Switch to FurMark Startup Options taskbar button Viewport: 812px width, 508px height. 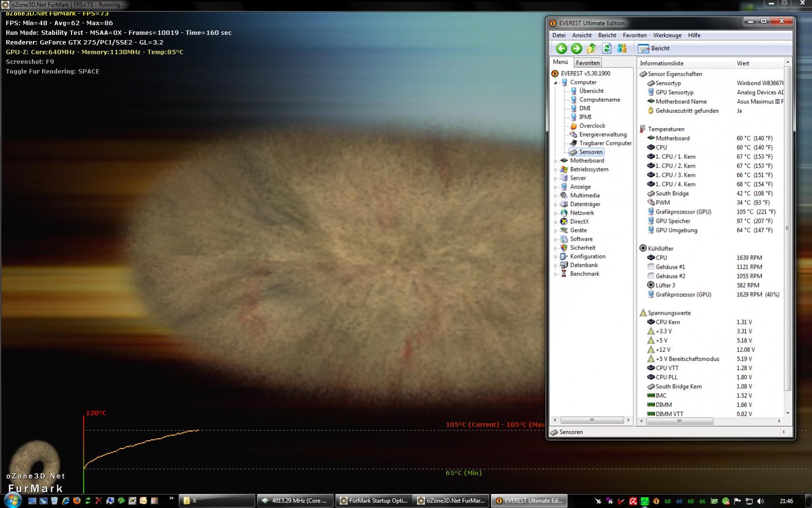point(373,501)
